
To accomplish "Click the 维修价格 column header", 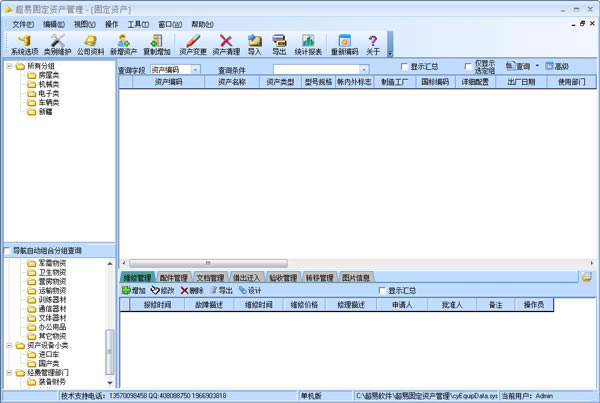I will click(x=304, y=305).
